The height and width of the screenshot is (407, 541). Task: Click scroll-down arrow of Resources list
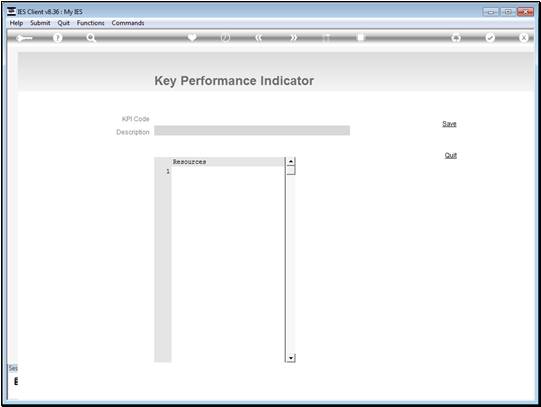pos(291,358)
